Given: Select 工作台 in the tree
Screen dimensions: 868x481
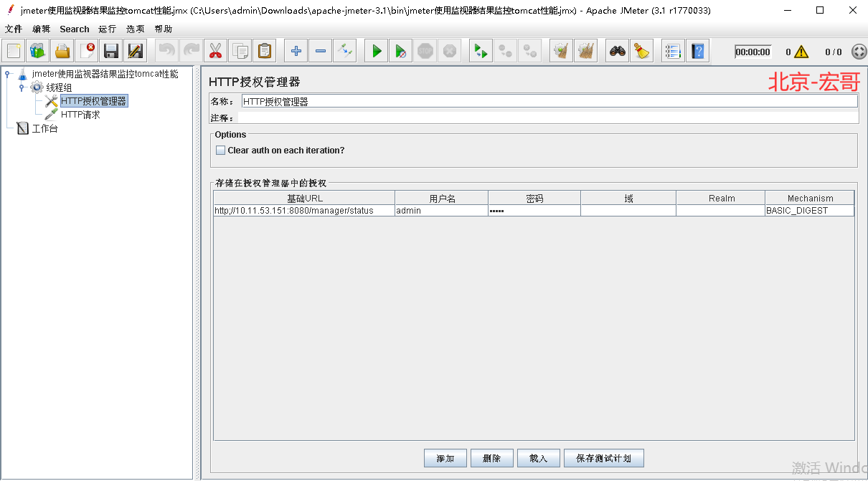Looking at the screenshot, I should (x=44, y=128).
